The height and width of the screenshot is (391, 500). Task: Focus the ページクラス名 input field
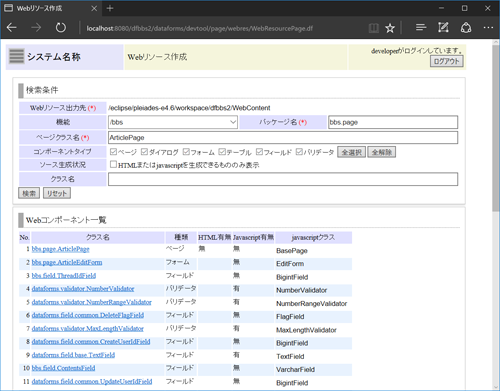point(283,138)
